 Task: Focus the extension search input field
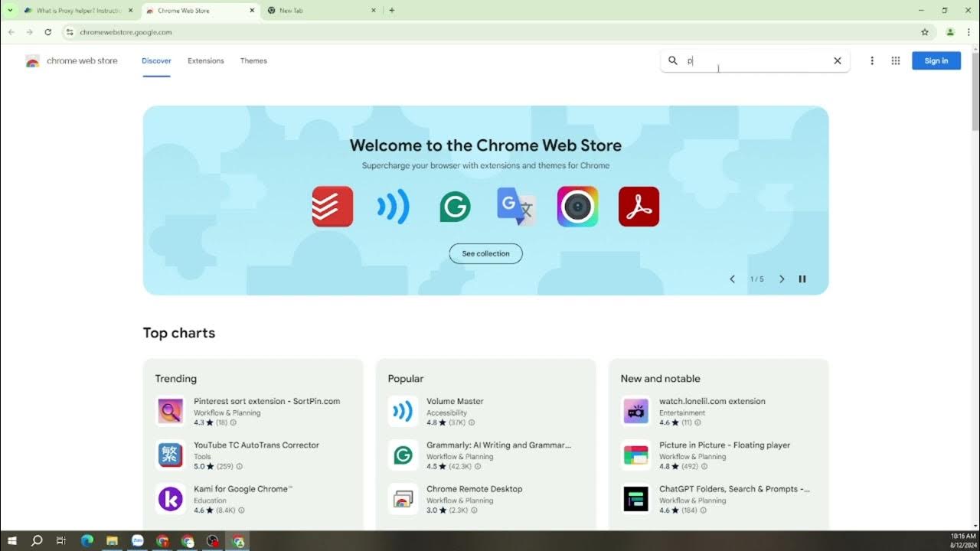(x=756, y=60)
